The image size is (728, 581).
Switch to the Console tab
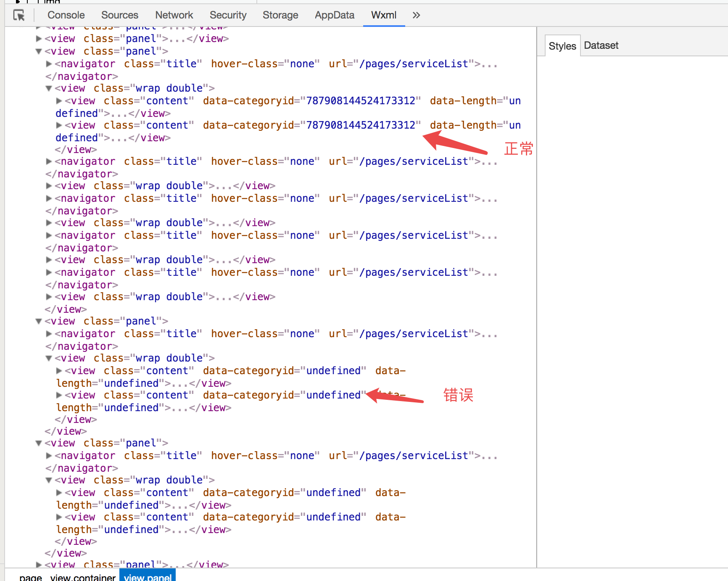click(66, 15)
